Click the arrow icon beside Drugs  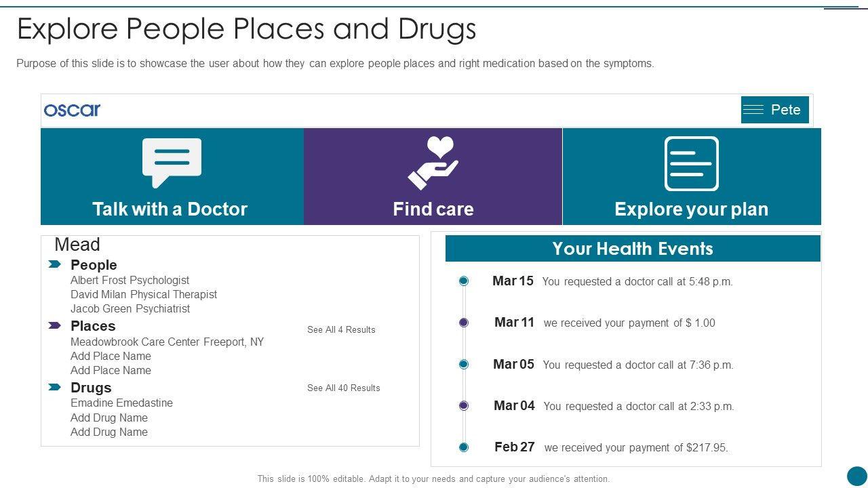point(55,387)
